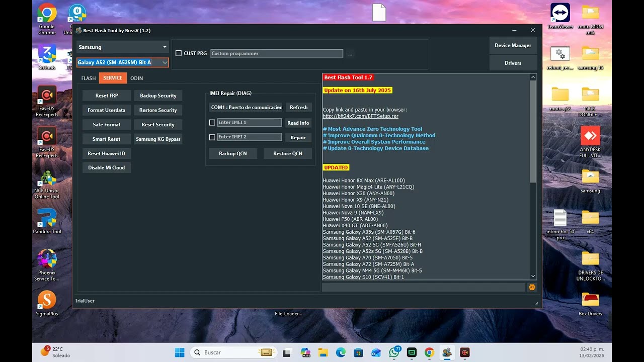Open moto g22 folder on desktop
This screenshot has height=362, width=644.
pyautogui.click(x=560, y=99)
